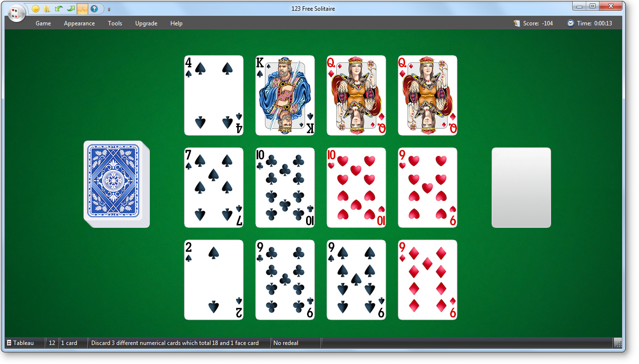The image size is (639, 364).
Task: Open a saved game via the folder icon
Action: [46, 8]
